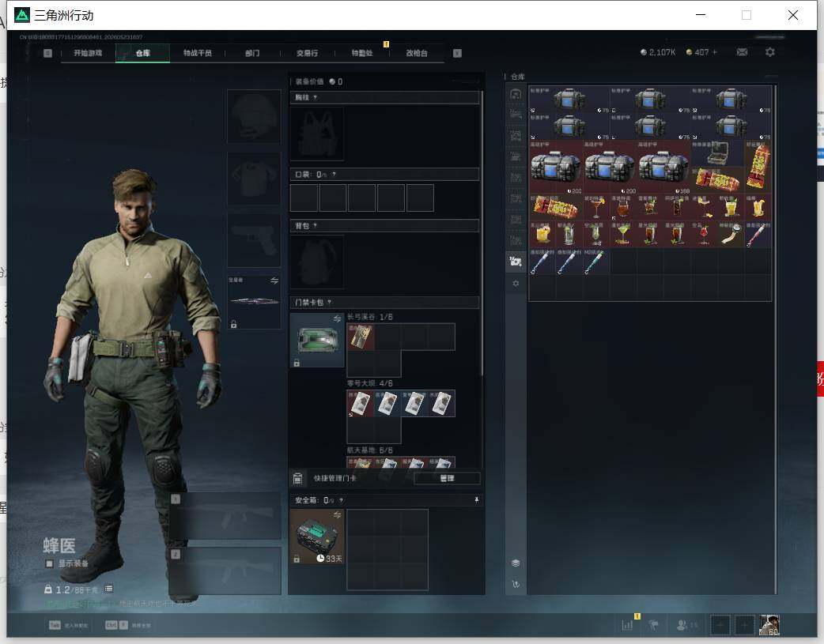Click the empty body armor slot
The image size is (824, 644).
tap(254, 179)
